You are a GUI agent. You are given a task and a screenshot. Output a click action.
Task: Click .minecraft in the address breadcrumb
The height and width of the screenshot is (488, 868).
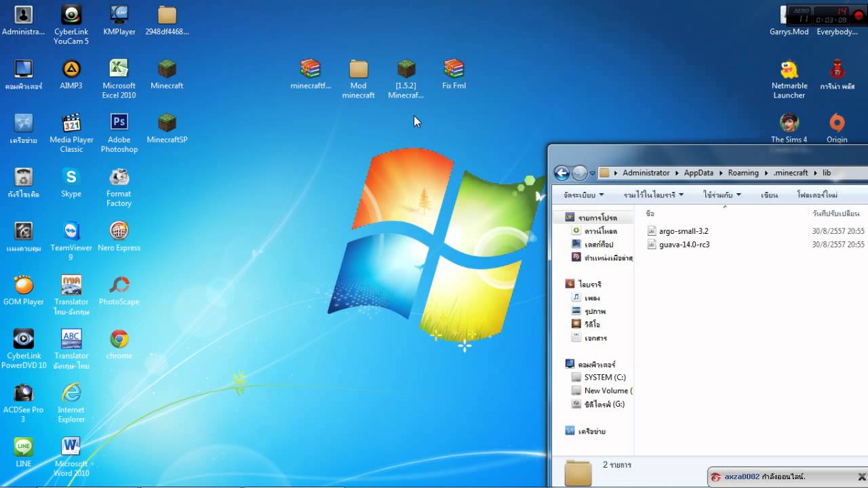pos(791,173)
